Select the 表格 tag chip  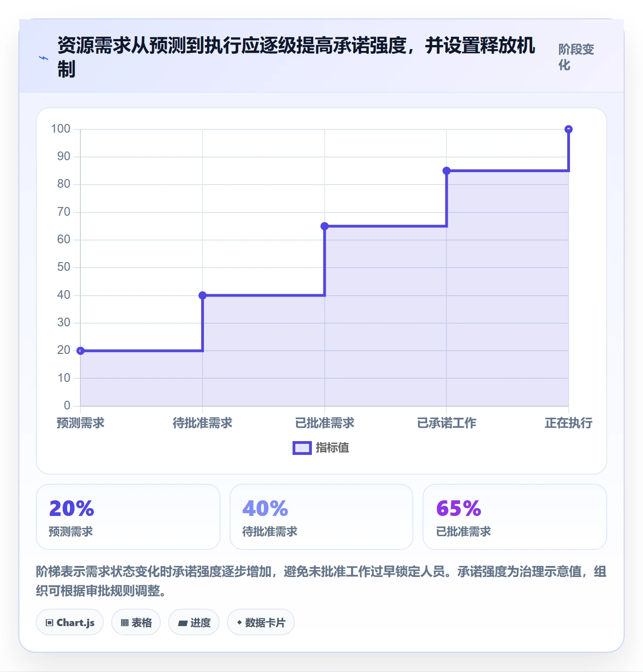click(x=136, y=622)
